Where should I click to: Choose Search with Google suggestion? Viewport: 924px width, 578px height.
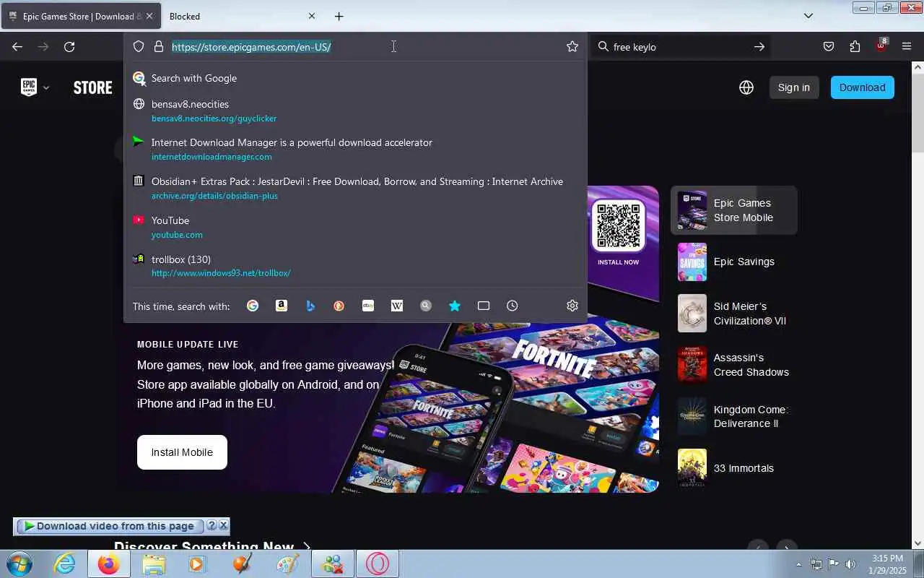pos(355,78)
